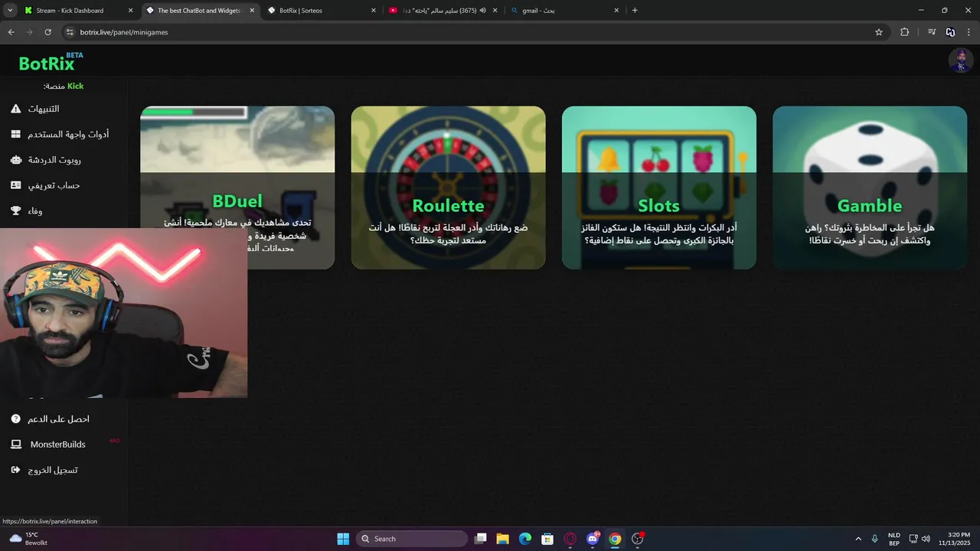This screenshot has width=980, height=551.
Task: Open روبوت الدردشة chatbot menu item
Action: point(54,160)
